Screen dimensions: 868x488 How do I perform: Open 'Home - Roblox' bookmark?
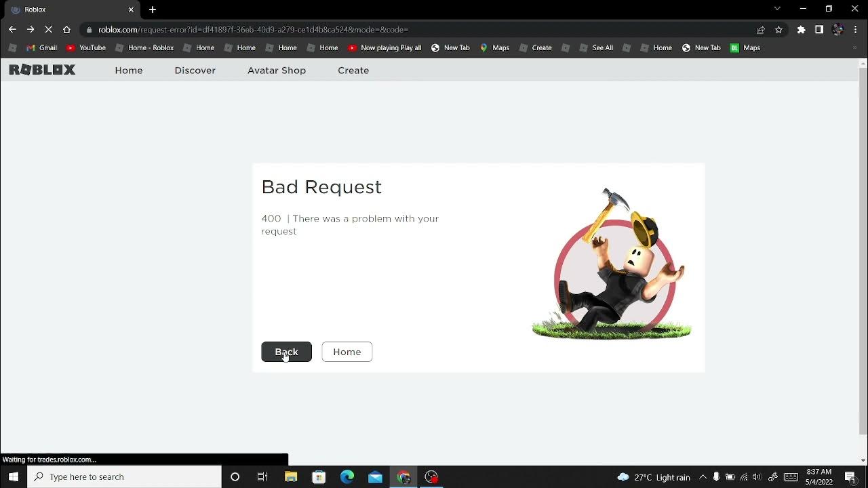[144, 47]
